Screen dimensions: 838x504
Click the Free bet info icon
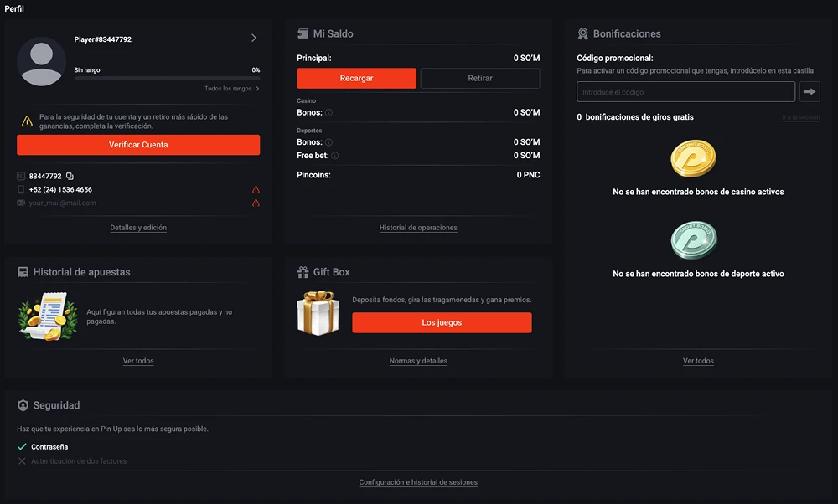click(335, 156)
